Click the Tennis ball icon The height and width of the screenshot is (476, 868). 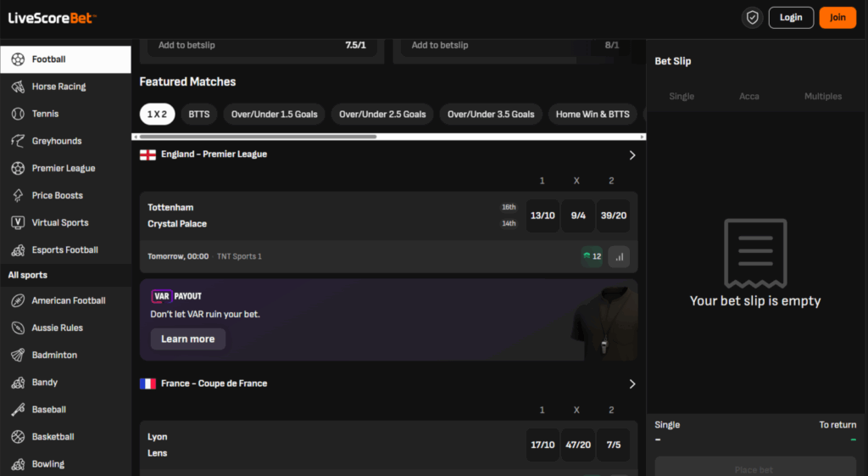[x=18, y=114]
